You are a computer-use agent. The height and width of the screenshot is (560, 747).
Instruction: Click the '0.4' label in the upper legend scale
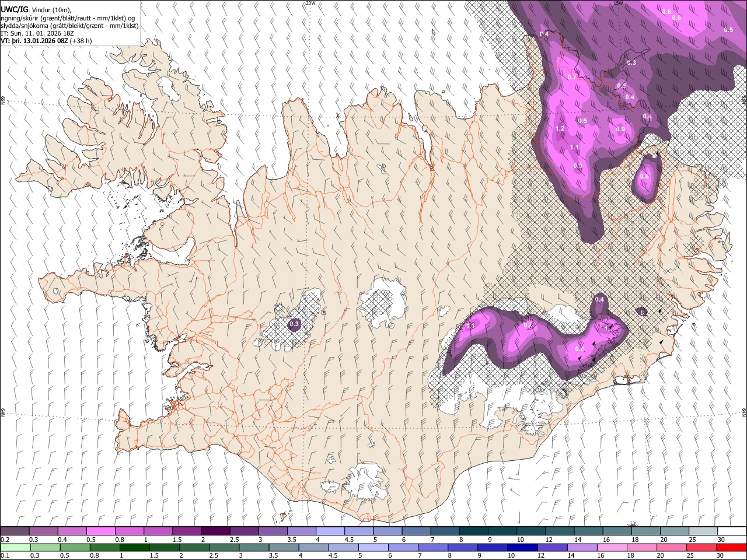(62, 540)
